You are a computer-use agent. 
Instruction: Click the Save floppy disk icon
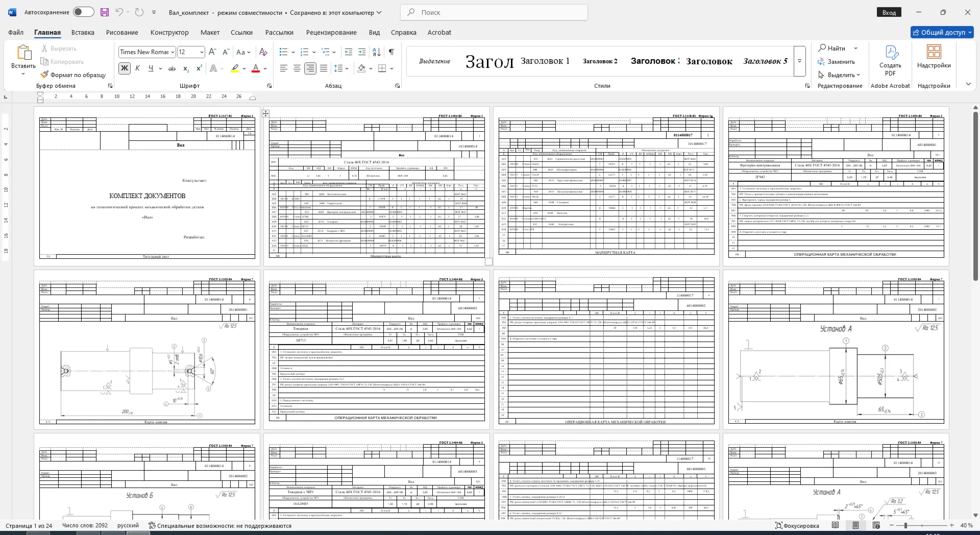pyautogui.click(x=105, y=12)
